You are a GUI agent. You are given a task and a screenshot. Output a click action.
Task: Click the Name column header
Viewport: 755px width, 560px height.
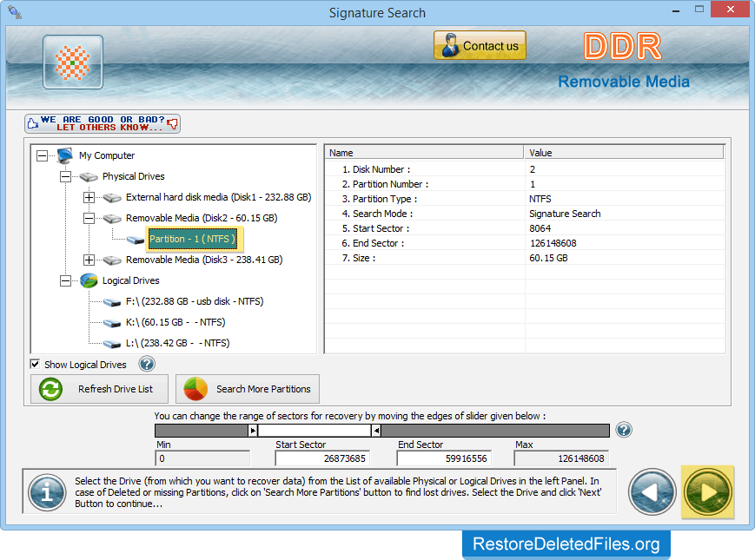pos(424,153)
